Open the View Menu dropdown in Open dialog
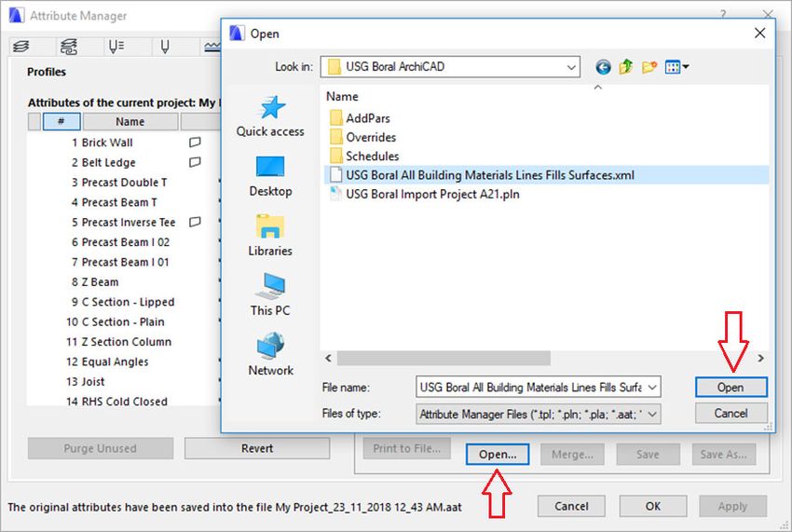Viewport: 792px width, 532px height. [676, 67]
